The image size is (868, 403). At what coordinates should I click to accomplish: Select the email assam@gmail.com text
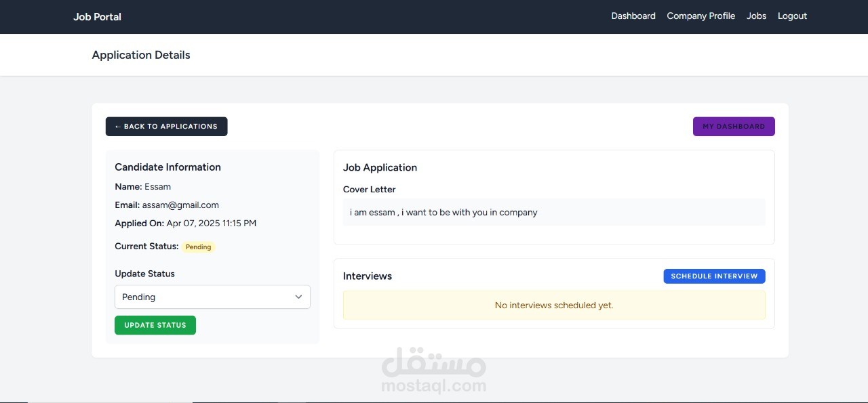click(x=180, y=205)
